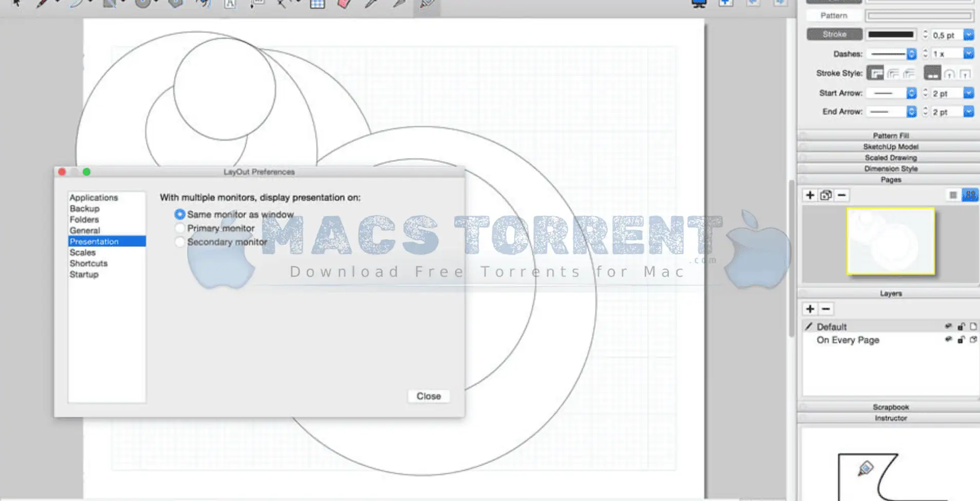Open Startup preferences category
The height and width of the screenshot is (501, 980).
pos(84,275)
